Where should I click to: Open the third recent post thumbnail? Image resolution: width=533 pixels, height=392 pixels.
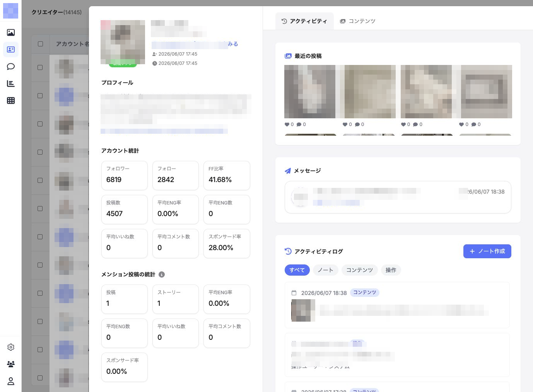point(426,92)
